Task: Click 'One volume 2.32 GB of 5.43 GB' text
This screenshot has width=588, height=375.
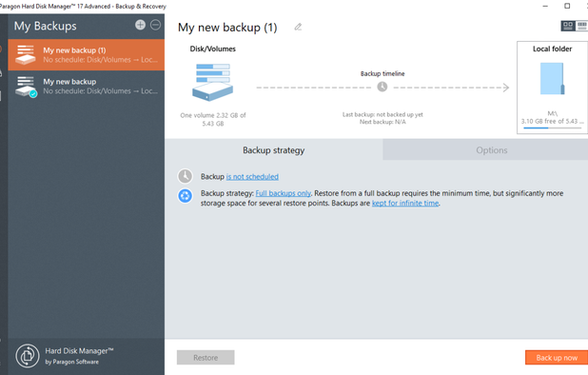Action: 213,119
